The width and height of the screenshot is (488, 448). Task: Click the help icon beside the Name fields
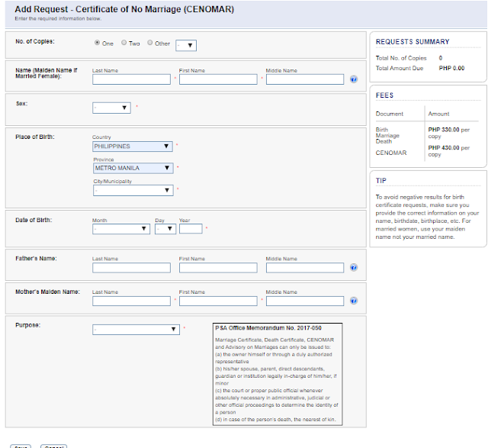point(354,79)
